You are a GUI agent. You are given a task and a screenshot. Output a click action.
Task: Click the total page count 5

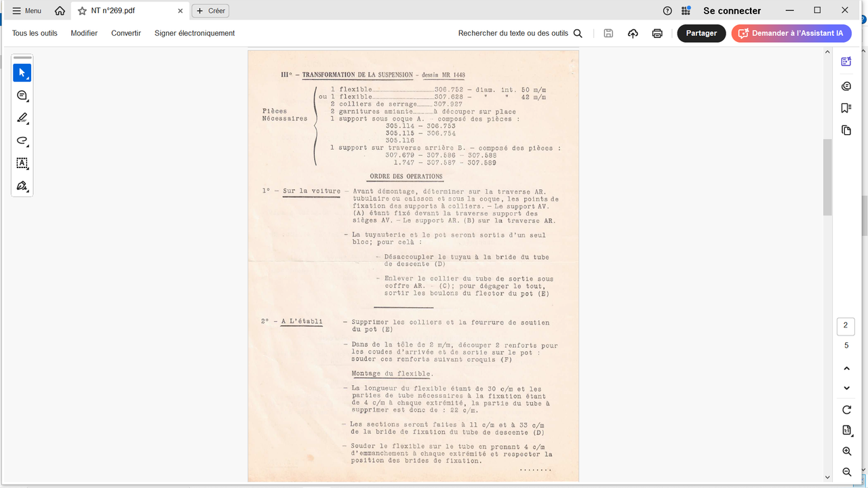846,346
